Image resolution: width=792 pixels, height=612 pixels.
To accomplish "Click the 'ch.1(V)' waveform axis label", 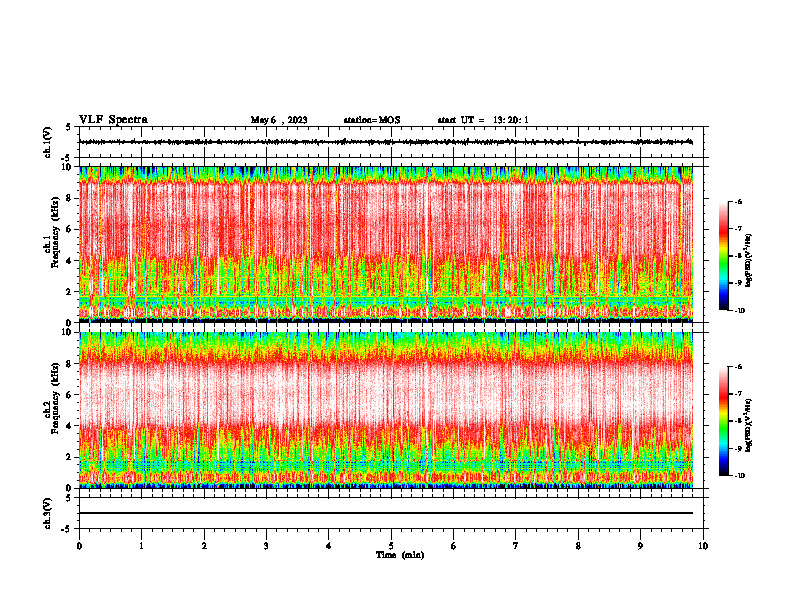I will pos(48,142).
